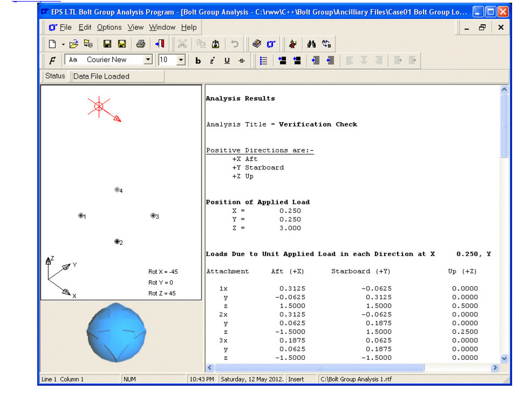This screenshot has height=397, width=532.
Task: Open the font size 10 dropdown
Action: [181, 60]
